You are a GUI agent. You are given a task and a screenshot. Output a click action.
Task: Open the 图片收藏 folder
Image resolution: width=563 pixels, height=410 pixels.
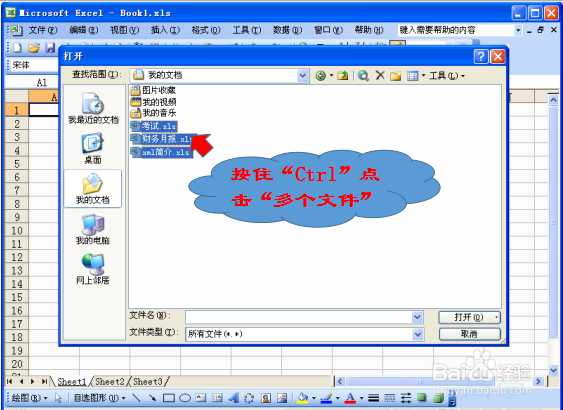[153, 90]
